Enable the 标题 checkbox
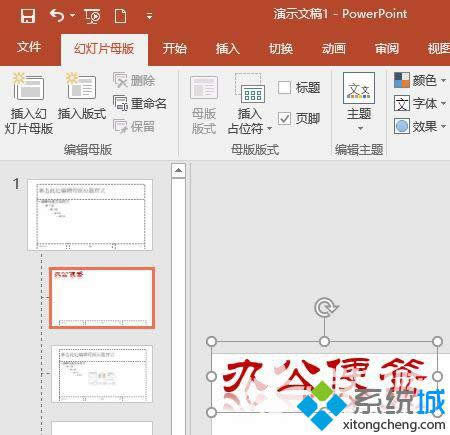 [284, 87]
